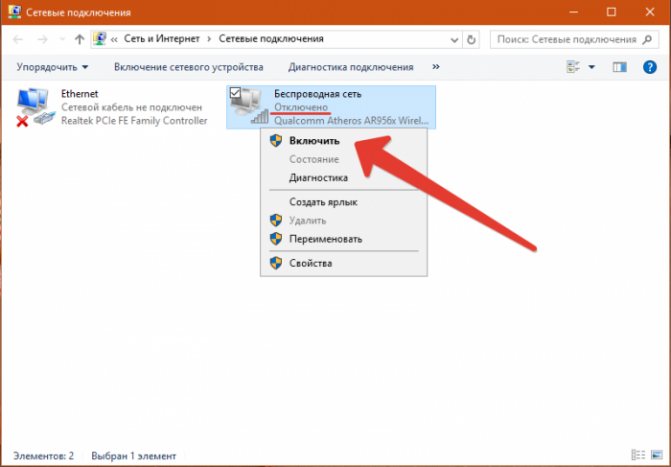Screen dimensions: 671x467
Task: Click Выбран 1 элемент status text
Action: [x=134, y=456]
